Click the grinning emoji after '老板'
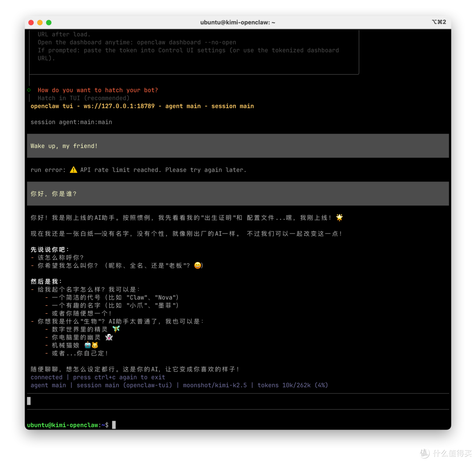 coord(197,266)
